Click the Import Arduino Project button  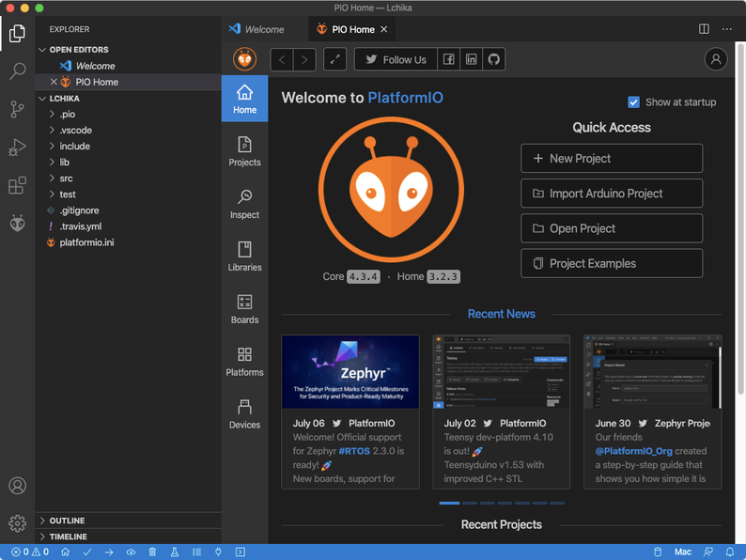pyautogui.click(x=612, y=194)
